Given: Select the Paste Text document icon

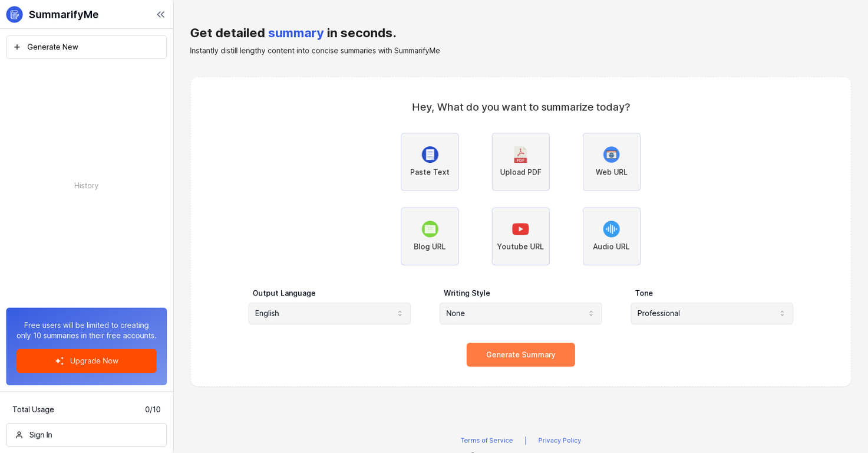Looking at the screenshot, I should pos(430,155).
